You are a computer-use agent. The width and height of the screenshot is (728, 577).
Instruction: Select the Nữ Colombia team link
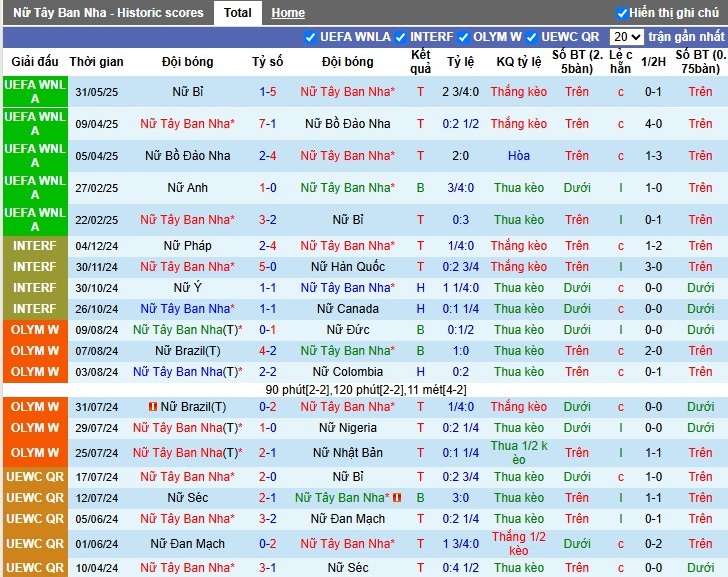pos(348,372)
